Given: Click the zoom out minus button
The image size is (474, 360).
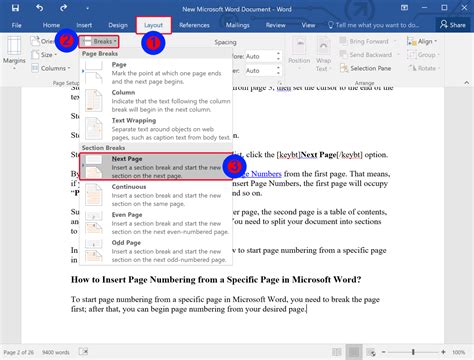Looking at the screenshot, I should (384, 352).
